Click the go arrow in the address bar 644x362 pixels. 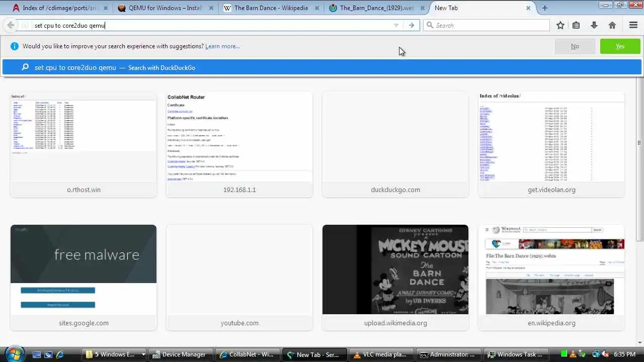pos(412,25)
